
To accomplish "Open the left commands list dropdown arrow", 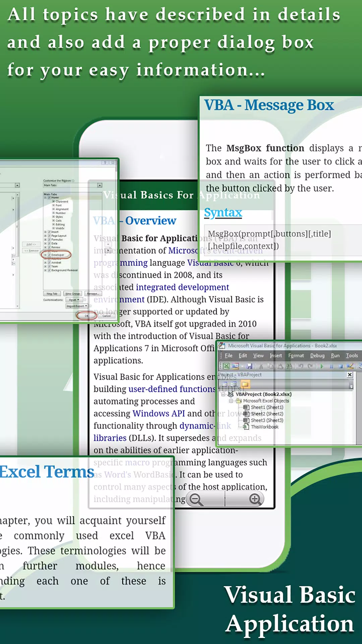I will 17,185.
